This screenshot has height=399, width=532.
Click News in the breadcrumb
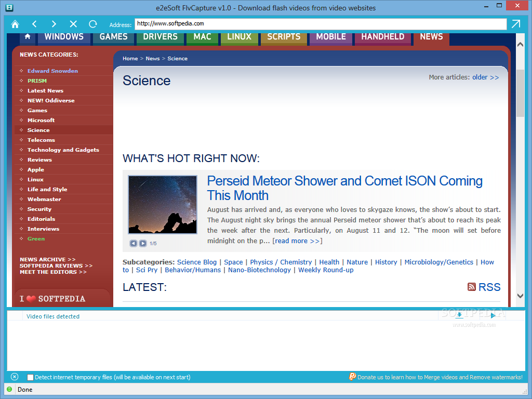pyautogui.click(x=153, y=58)
